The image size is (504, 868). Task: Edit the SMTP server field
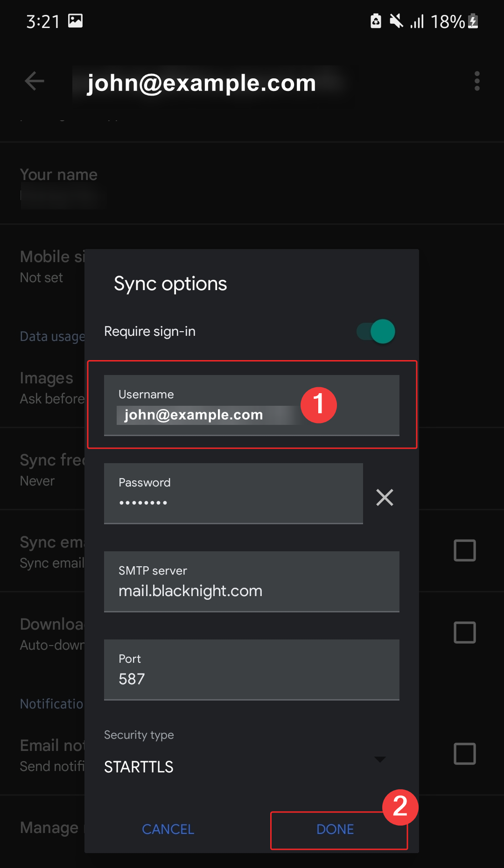point(252,582)
